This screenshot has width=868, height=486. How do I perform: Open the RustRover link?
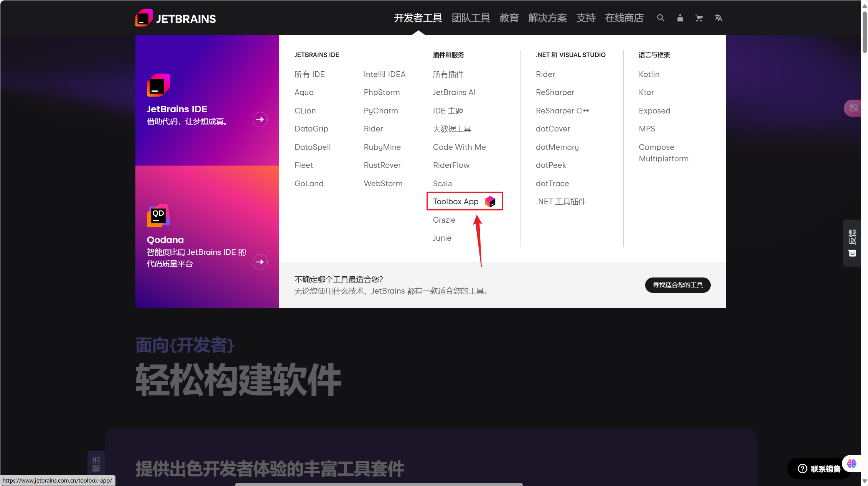click(x=382, y=165)
